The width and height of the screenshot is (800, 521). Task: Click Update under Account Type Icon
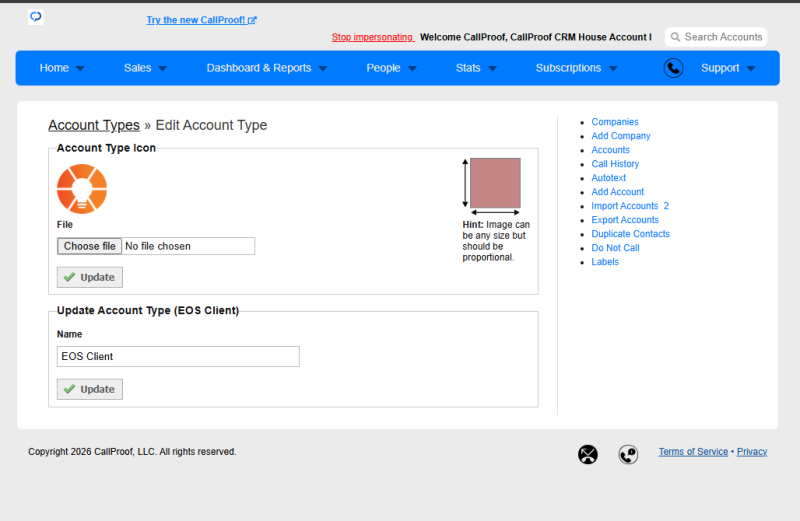click(x=90, y=277)
